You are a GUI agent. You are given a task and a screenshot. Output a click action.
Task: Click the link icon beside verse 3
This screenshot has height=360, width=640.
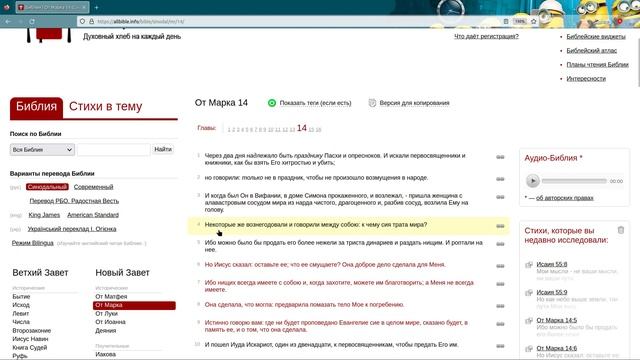point(500,197)
